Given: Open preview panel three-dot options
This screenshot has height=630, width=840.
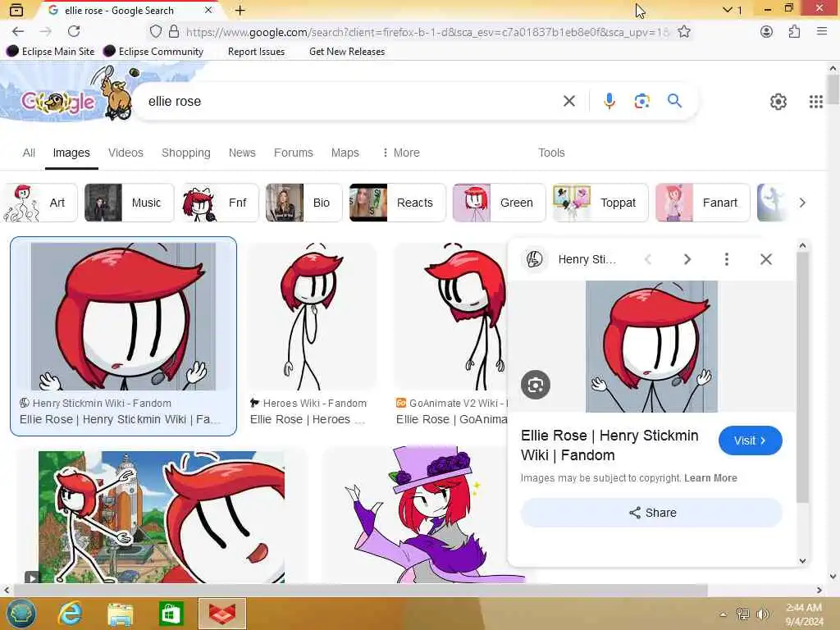Looking at the screenshot, I should (727, 259).
